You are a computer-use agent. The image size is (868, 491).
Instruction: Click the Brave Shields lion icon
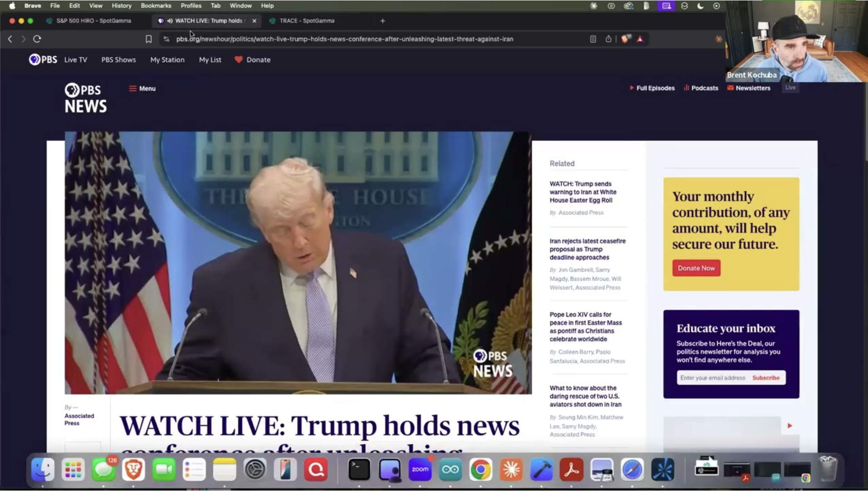pos(626,39)
